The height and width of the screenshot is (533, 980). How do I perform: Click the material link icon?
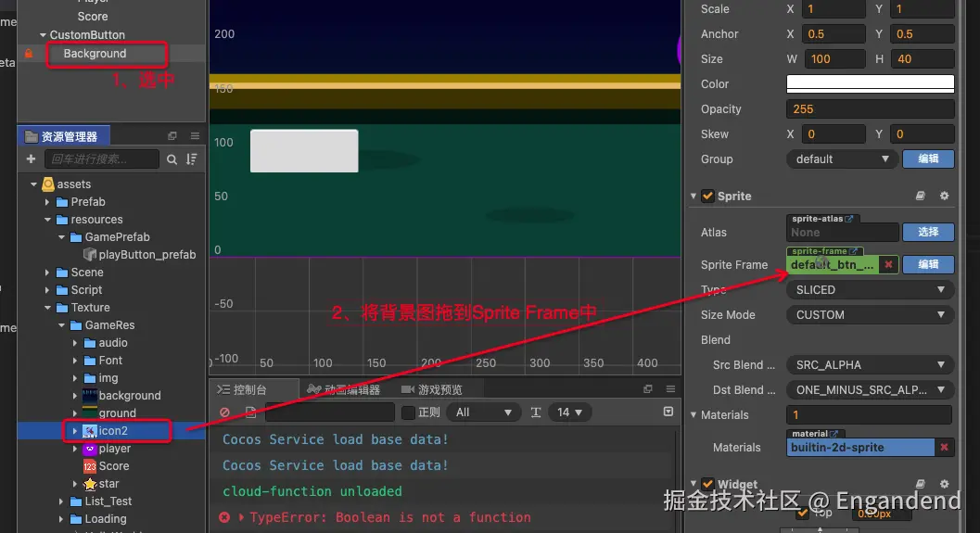834,434
